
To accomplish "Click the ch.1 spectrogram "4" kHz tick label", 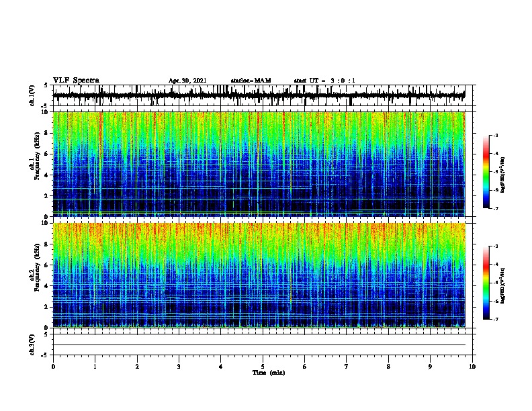I will pyautogui.click(x=47, y=175).
